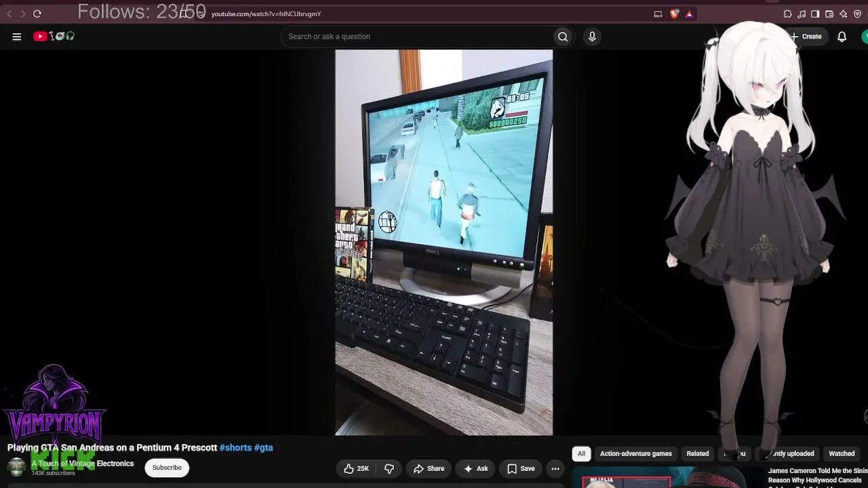The width and height of the screenshot is (868, 488).
Task: Click the youtube.com address bar URL
Action: [266, 14]
